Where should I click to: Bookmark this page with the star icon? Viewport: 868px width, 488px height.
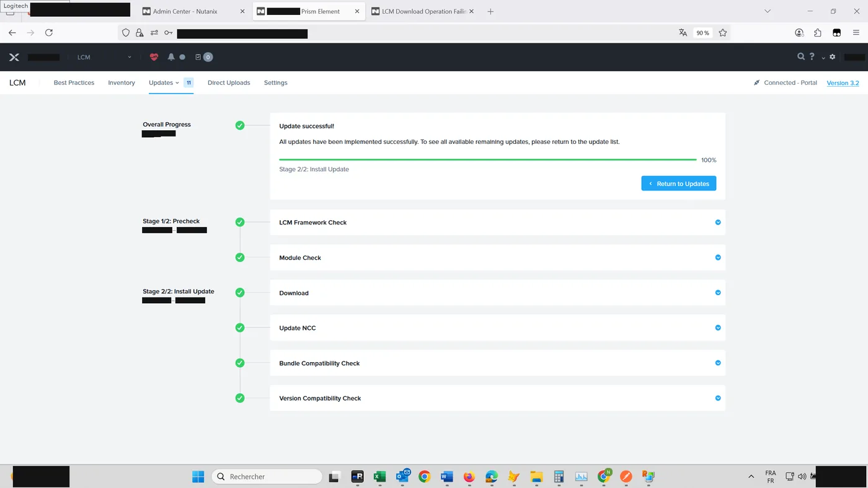(723, 33)
